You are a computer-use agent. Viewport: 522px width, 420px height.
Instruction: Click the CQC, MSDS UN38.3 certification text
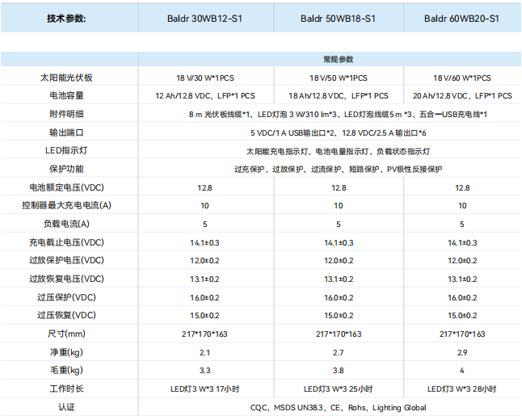coord(338,408)
